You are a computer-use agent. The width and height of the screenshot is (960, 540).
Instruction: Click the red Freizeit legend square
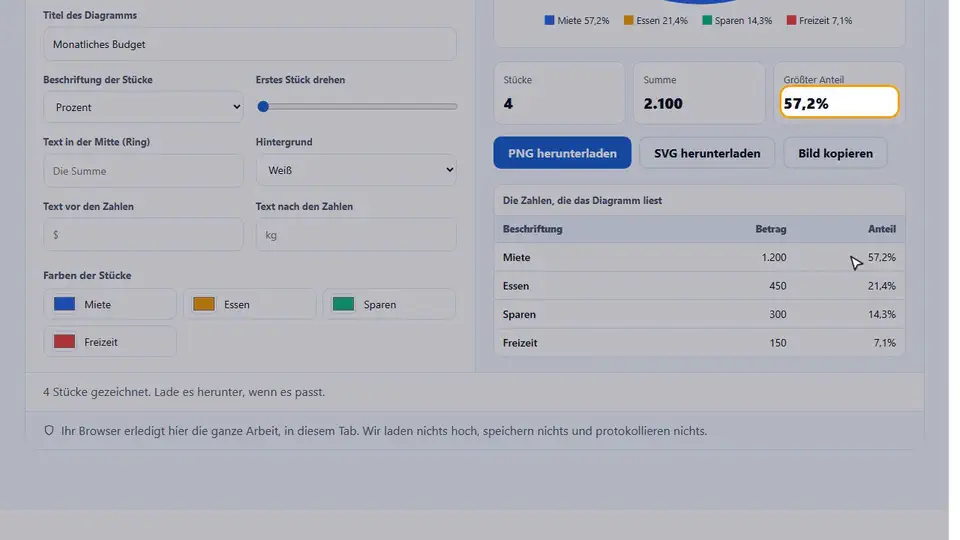791,20
